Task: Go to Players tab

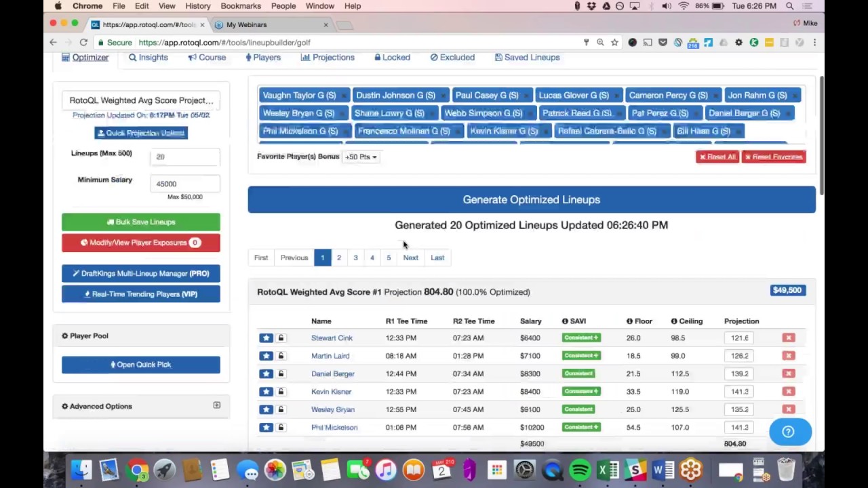Action: point(262,58)
